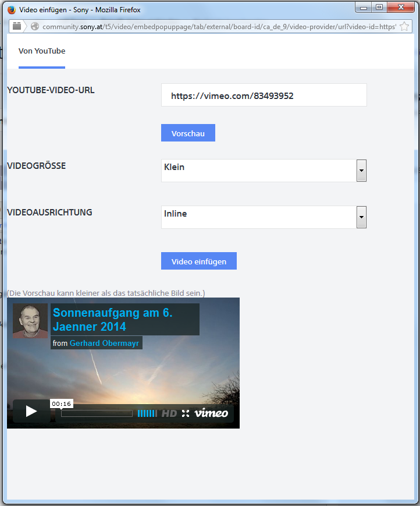Image resolution: width=420 pixels, height=506 pixels.
Task: Click the Video einfügen button
Action: [198, 261]
